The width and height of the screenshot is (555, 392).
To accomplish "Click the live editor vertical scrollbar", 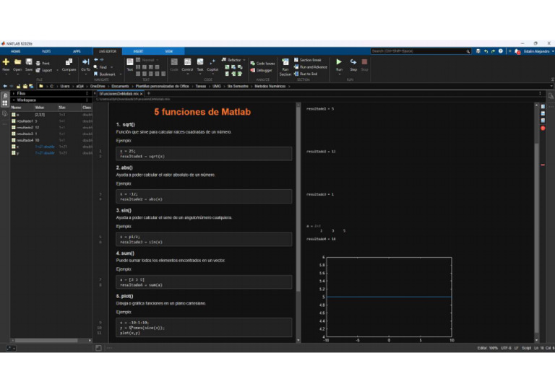I will point(298,198).
